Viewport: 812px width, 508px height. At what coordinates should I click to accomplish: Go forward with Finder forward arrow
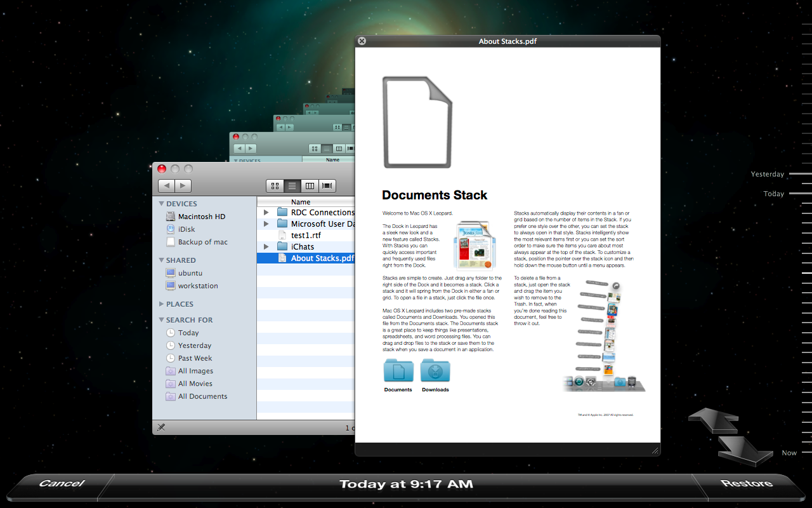183,186
